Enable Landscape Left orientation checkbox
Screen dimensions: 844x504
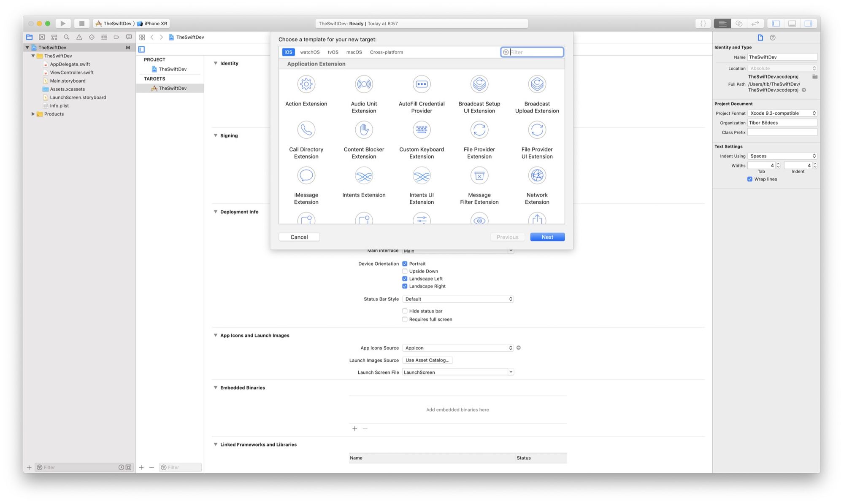pos(405,278)
